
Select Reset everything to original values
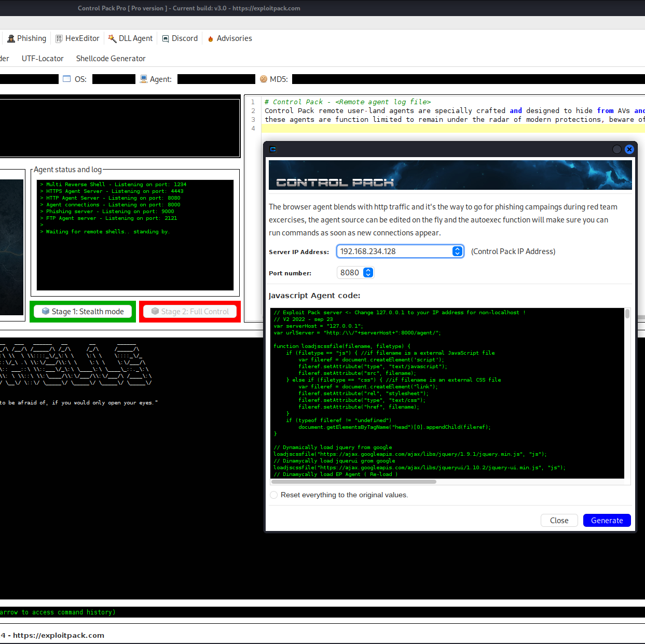coord(274,495)
